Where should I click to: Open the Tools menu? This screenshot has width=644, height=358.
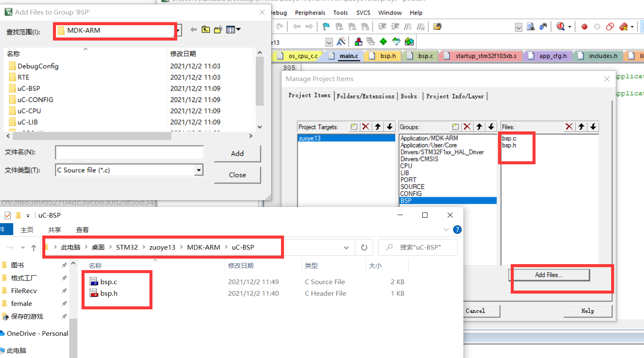point(340,13)
